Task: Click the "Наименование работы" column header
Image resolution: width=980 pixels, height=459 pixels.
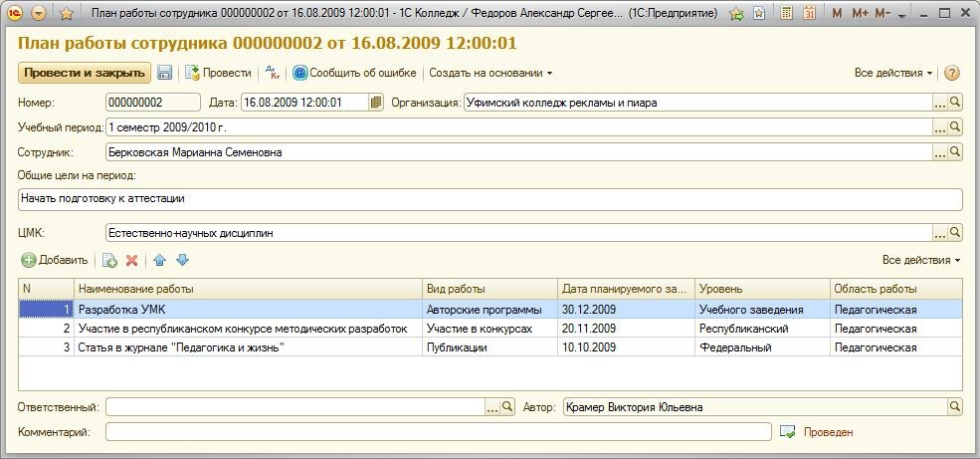Action: 248,289
